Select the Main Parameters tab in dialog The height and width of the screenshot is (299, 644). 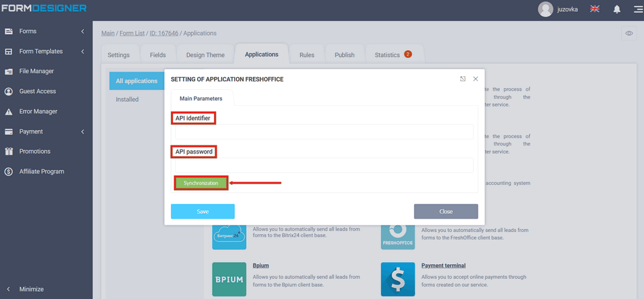tap(201, 99)
